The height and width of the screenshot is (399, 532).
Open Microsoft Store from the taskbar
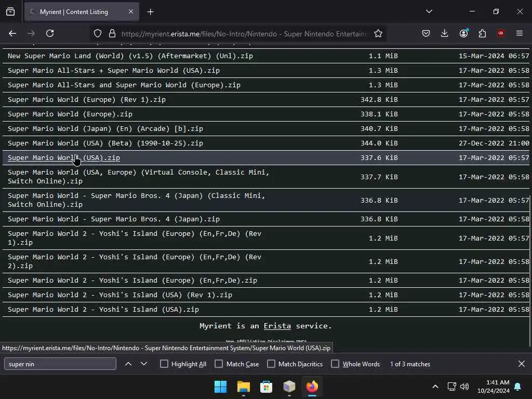pos(266,387)
